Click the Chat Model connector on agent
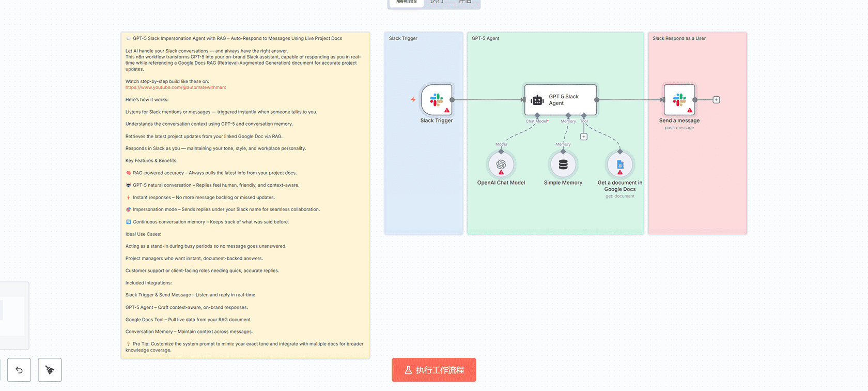 click(537, 115)
